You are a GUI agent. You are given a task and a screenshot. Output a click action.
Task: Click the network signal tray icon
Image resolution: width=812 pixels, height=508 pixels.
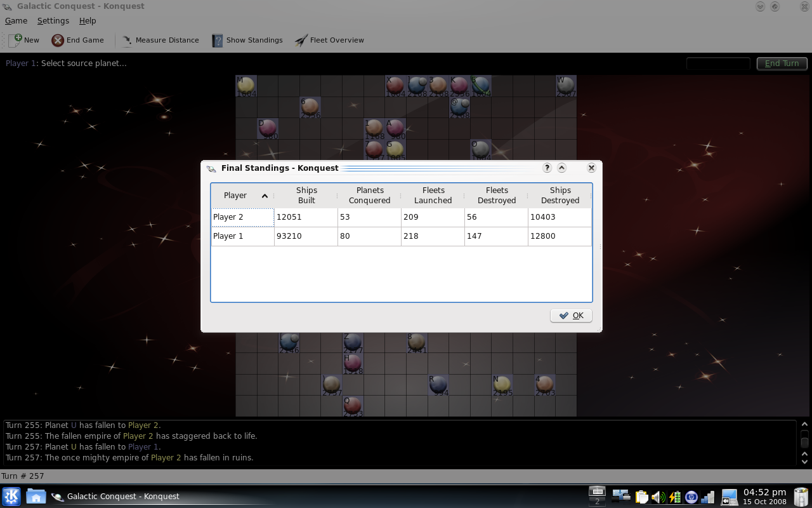click(708, 497)
